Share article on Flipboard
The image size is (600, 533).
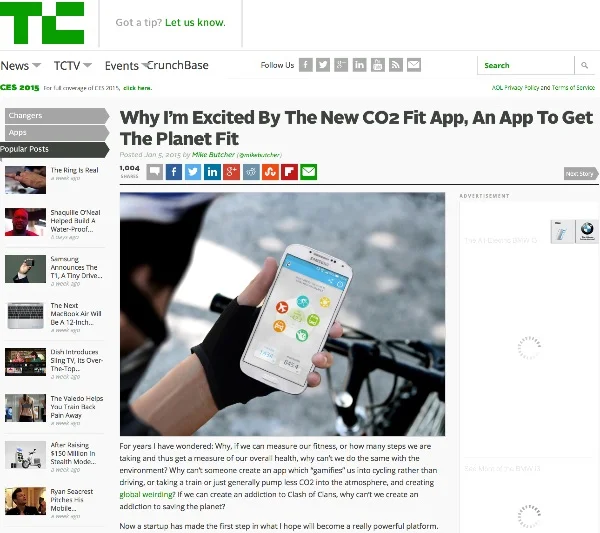coord(289,172)
